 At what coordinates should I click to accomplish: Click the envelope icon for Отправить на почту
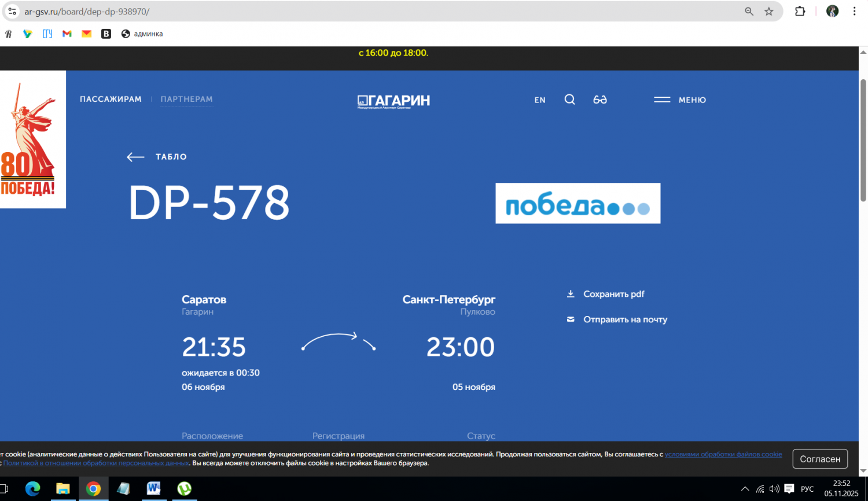click(x=571, y=319)
